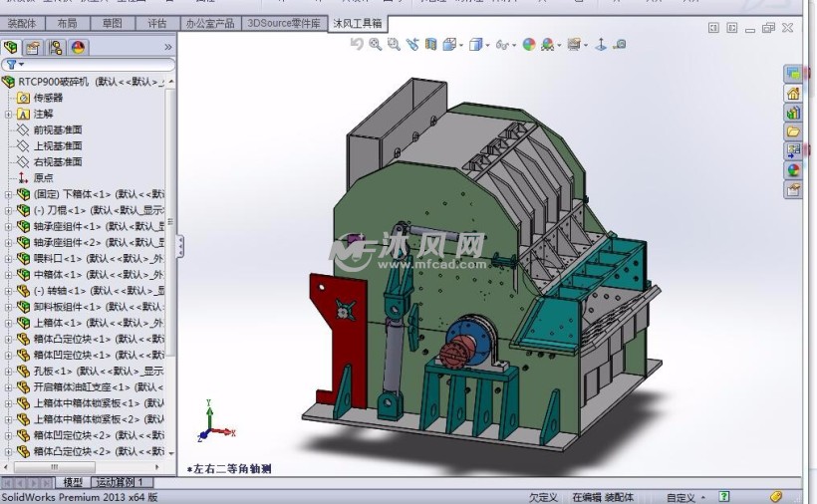The width and height of the screenshot is (817, 504).
Task: Click the Previous View arrow icon
Action: click(357, 44)
